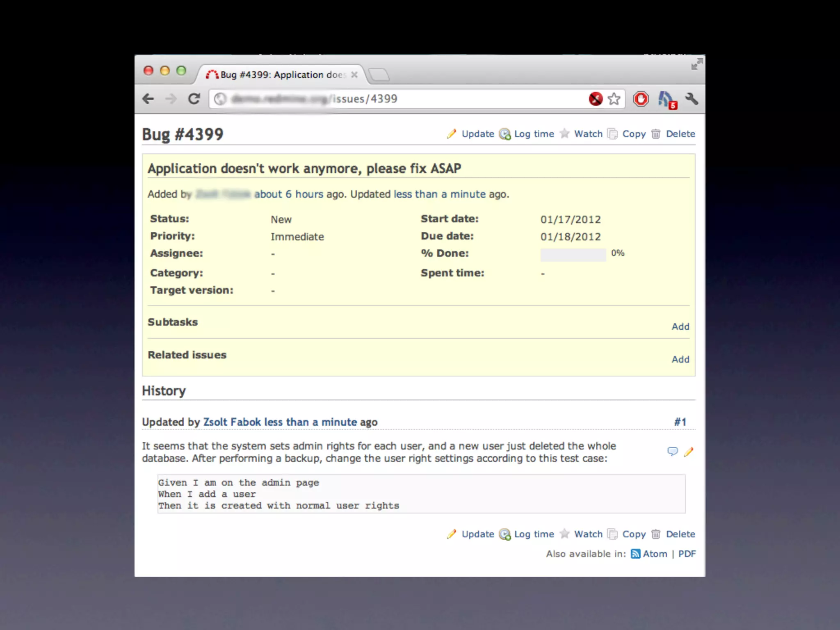Click the browser back arrow

[x=148, y=99]
